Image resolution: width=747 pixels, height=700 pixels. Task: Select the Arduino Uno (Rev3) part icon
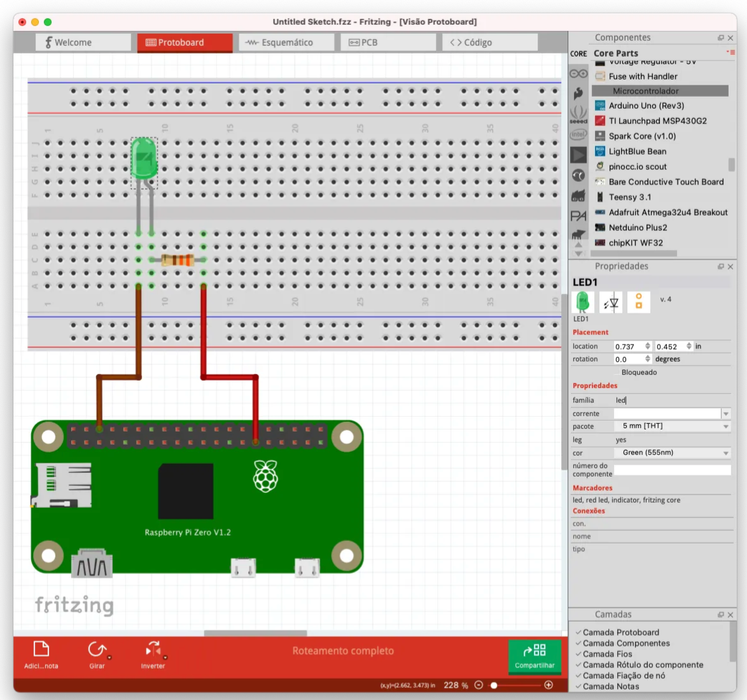[600, 105]
